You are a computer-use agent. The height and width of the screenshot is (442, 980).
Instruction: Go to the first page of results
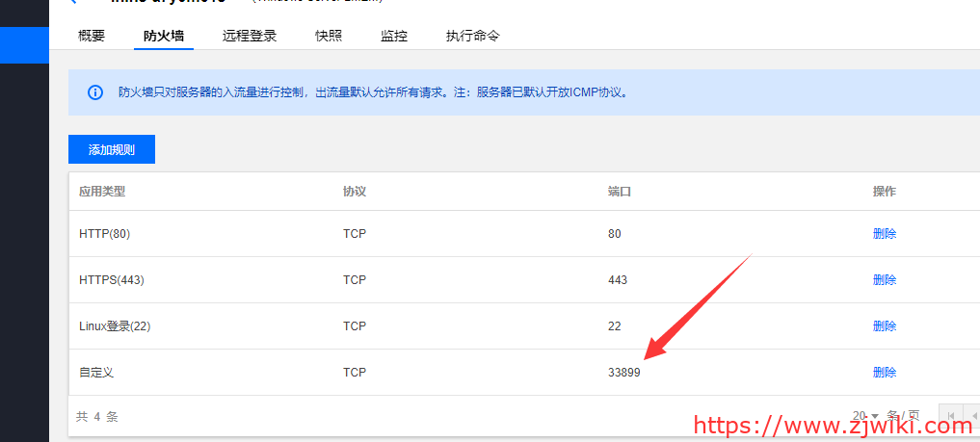pyautogui.click(x=951, y=416)
